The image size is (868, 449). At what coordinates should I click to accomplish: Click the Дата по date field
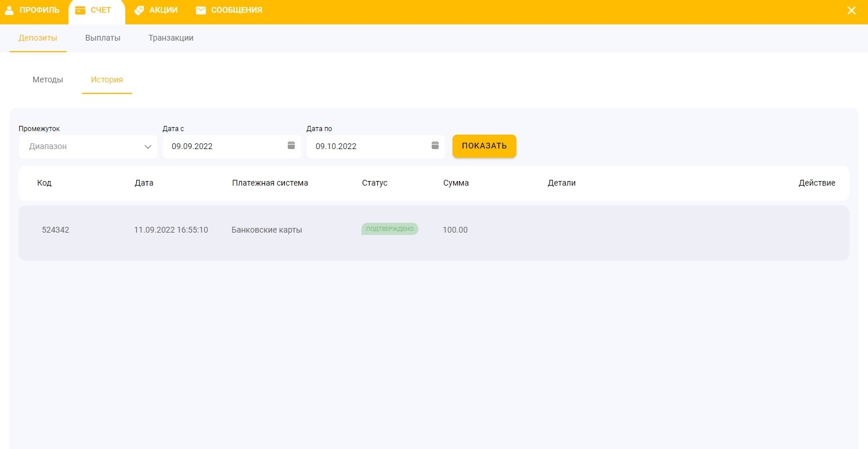pos(370,147)
